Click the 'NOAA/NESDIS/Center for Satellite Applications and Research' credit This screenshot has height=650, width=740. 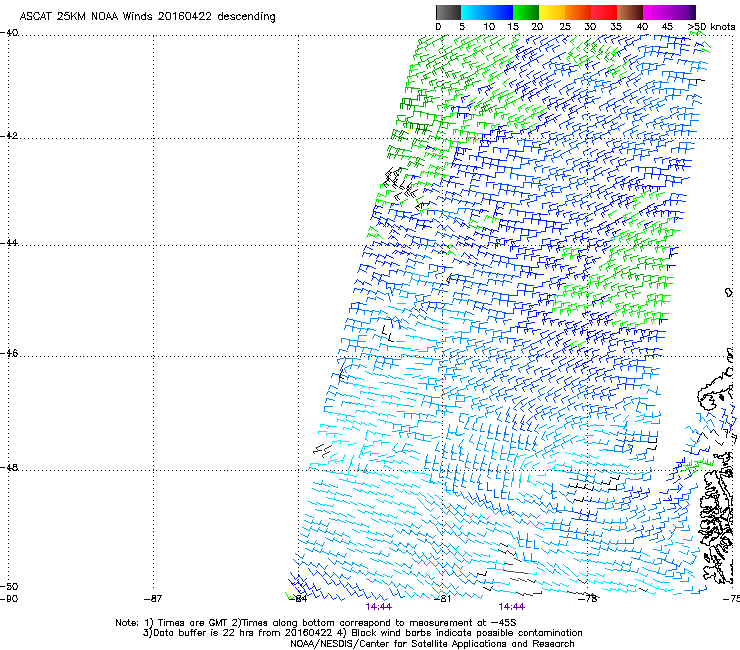432,644
